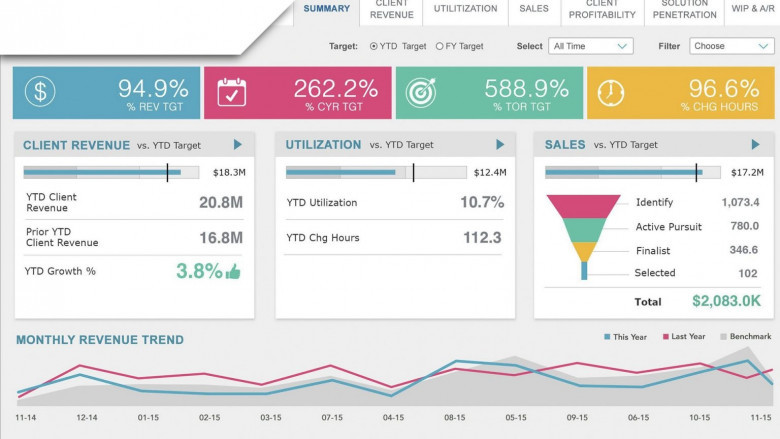The image size is (780, 439).
Task: Click the green thumbs-up growth icon
Action: point(233,271)
